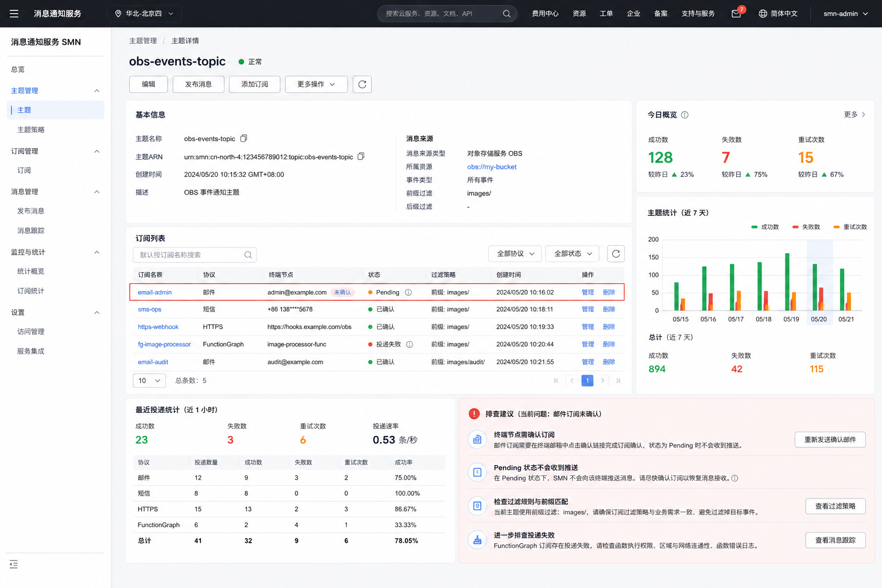Collapse the sidebar with bottom icon

[14, 564]
